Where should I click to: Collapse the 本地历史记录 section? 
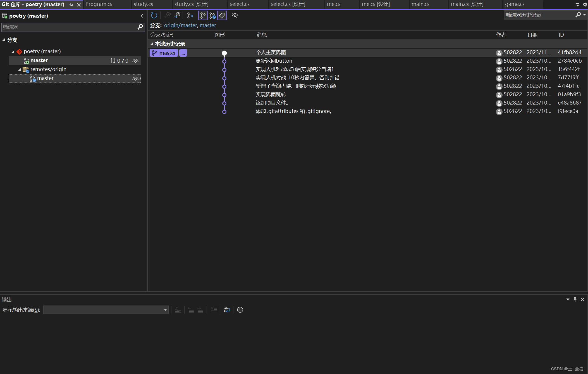152,44
